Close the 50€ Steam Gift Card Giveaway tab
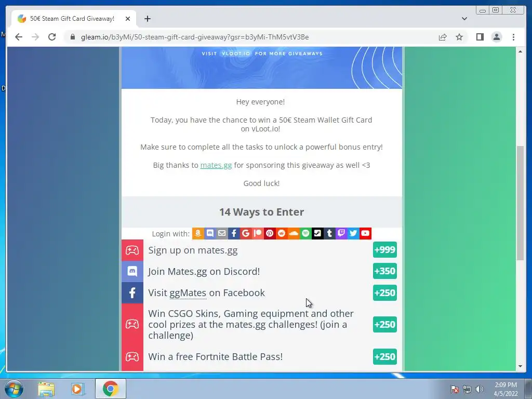Screen dimensions: 532x399 coord(128,19)
